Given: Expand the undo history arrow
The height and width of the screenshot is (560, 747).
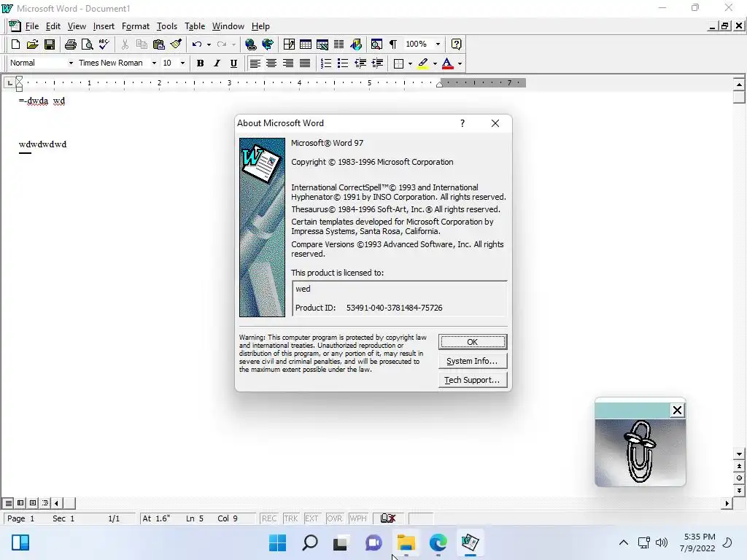Looking at the screenshot, I should (209, 44).
